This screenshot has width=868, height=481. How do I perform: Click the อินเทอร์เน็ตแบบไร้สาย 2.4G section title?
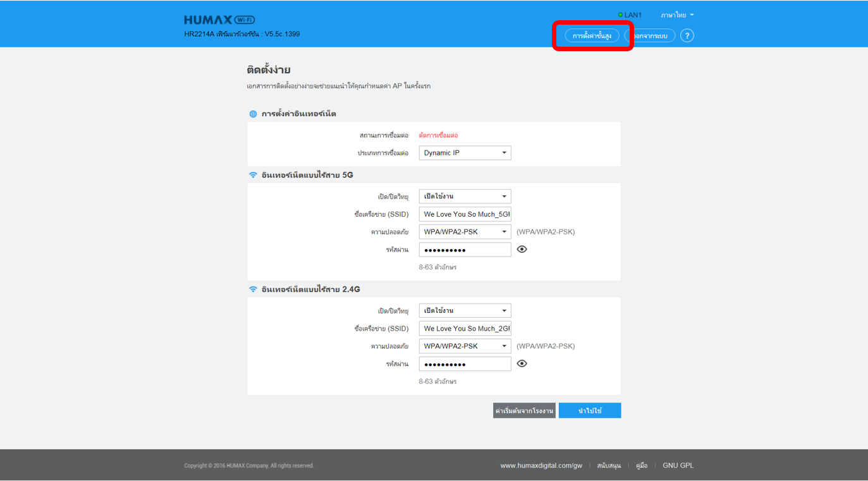310,289
